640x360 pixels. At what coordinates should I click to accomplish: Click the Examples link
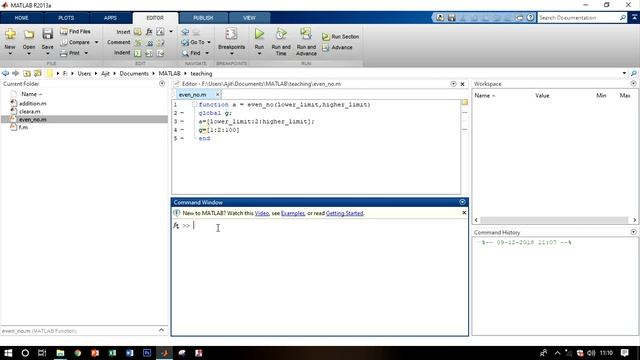pos(293,213)
